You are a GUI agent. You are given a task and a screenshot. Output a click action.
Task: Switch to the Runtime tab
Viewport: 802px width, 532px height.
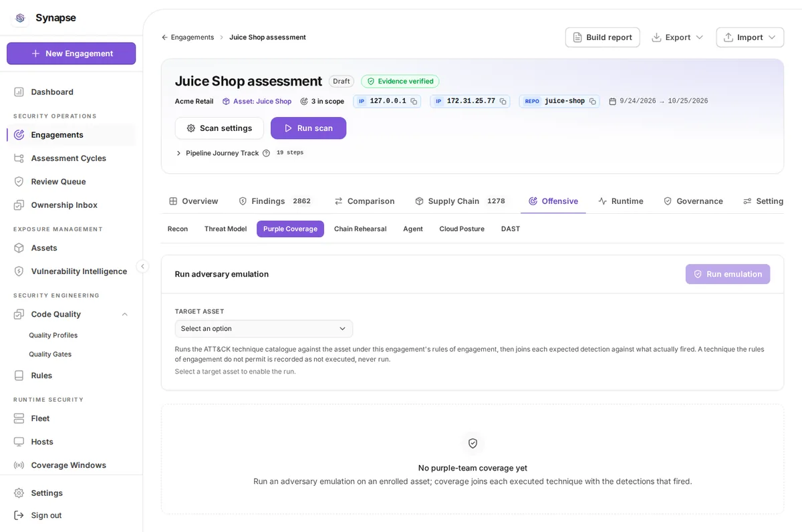[x=621, y=201]
